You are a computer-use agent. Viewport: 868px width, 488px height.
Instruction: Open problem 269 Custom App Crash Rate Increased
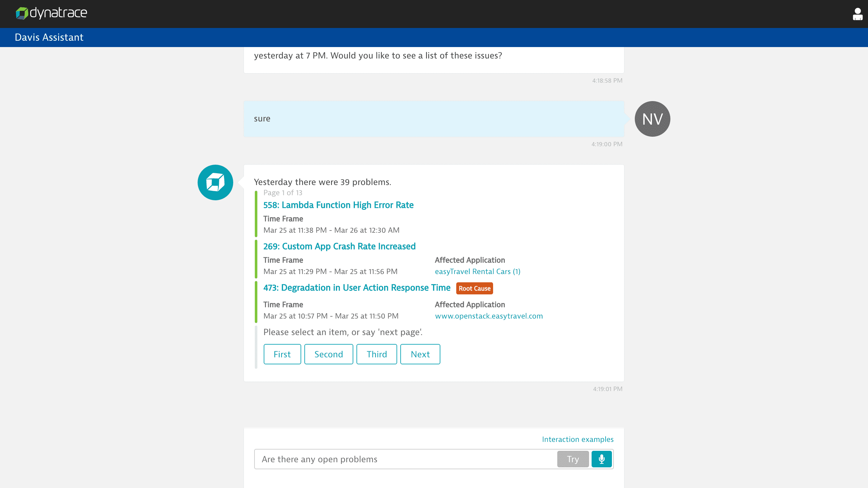coord(339,246)
